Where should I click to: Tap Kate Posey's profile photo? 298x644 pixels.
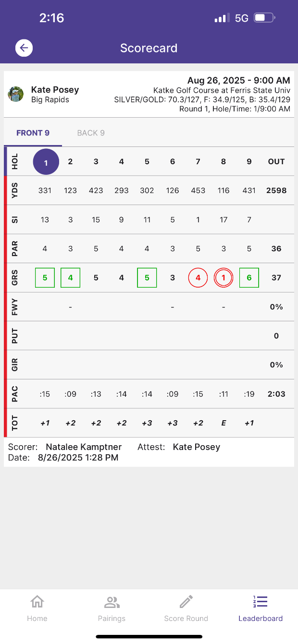[x=16, y=94]
